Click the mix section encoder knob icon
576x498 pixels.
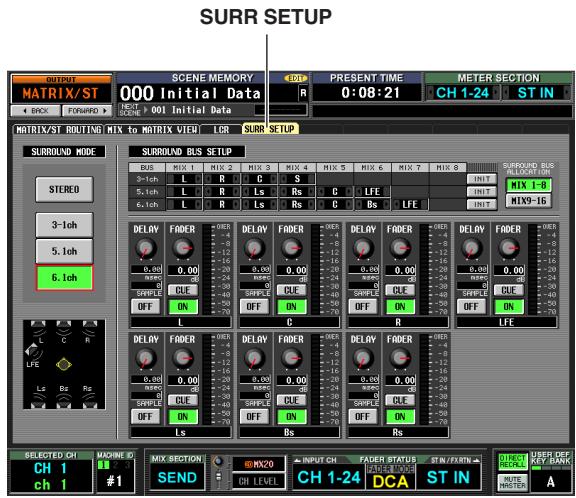click(219, 461)
